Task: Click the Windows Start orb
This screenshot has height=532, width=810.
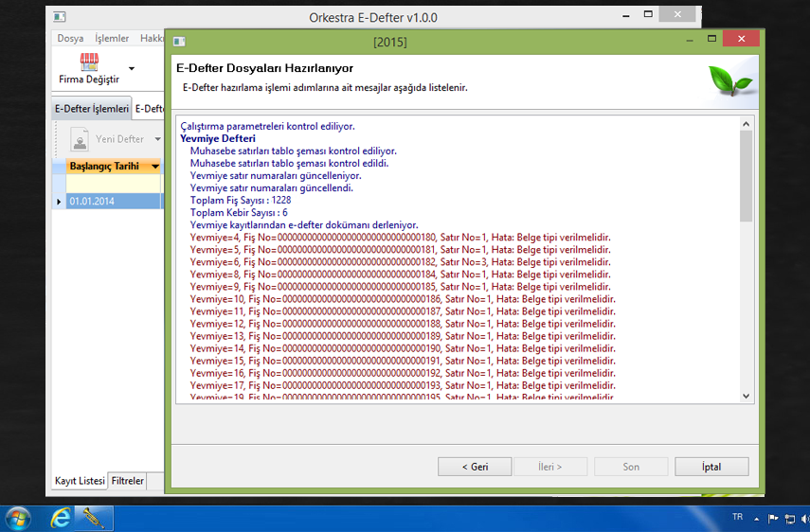Action: point(18,518)
